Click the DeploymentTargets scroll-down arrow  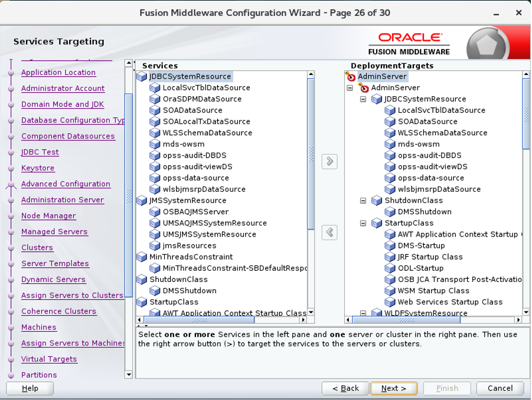click(526, 312)
